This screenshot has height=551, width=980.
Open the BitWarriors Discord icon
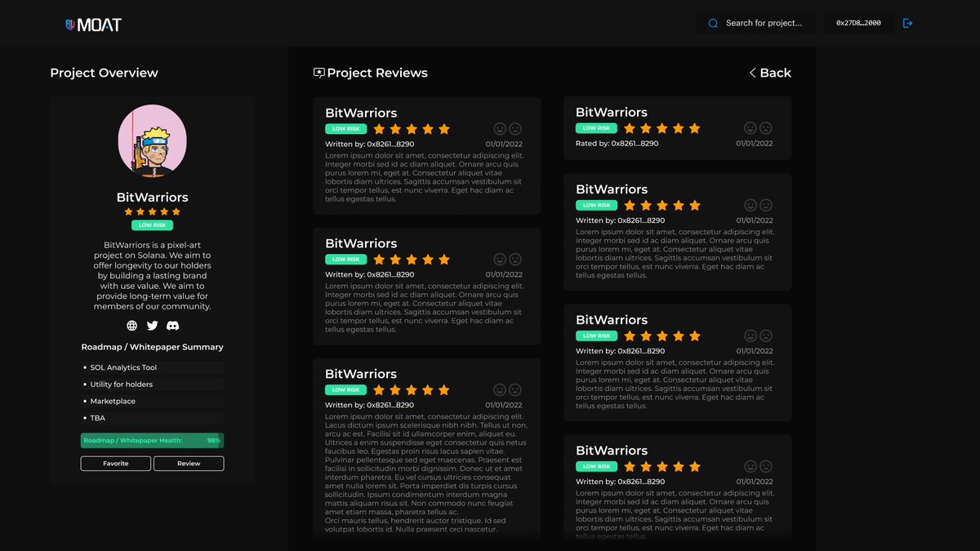click(172, 326)
